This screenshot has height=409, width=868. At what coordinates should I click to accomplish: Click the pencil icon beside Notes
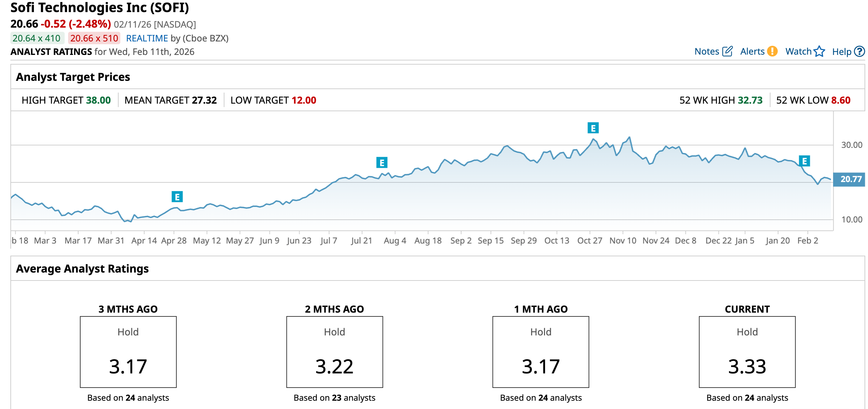click(x=727, y=51)
